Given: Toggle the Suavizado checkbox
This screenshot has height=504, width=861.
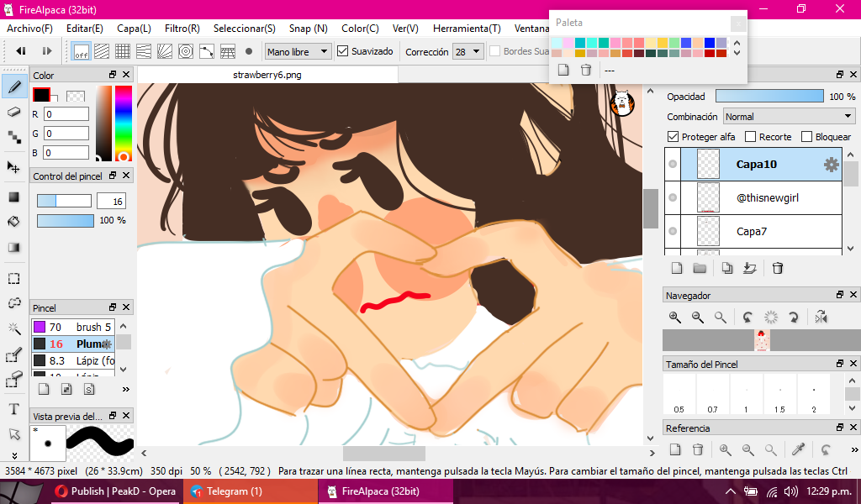Looking at the screenshot, I should (x=343, y=51).
